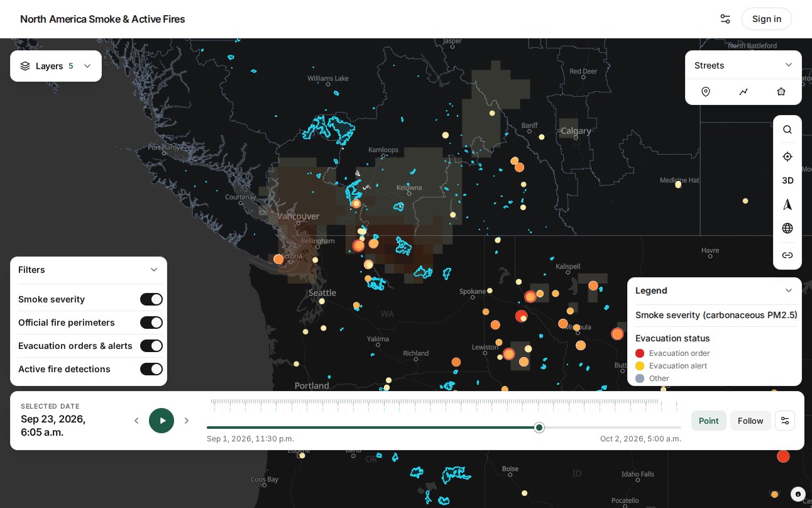Copy the map link via chain icon

pos(787,255)
